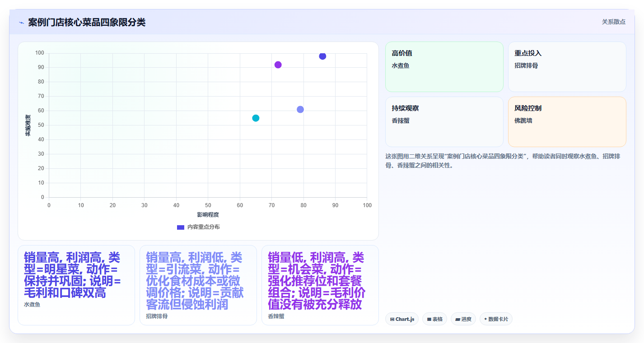Click the 影响程度 x-axis title
The height and width of the screenshot is (343, 644).
(x=208, y=215)
